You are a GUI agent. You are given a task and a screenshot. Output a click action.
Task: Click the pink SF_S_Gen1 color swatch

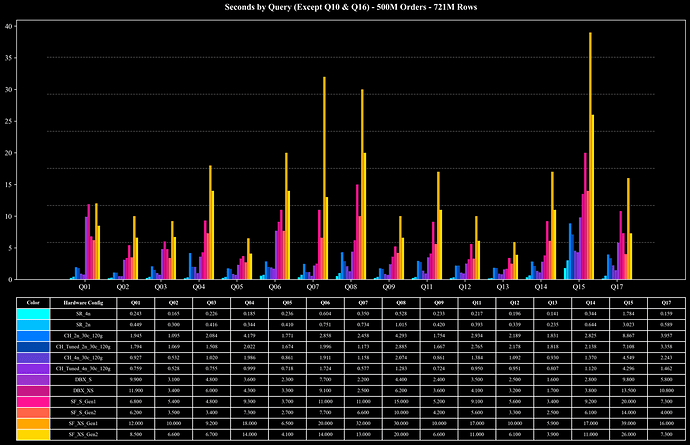tap(32, 401)
